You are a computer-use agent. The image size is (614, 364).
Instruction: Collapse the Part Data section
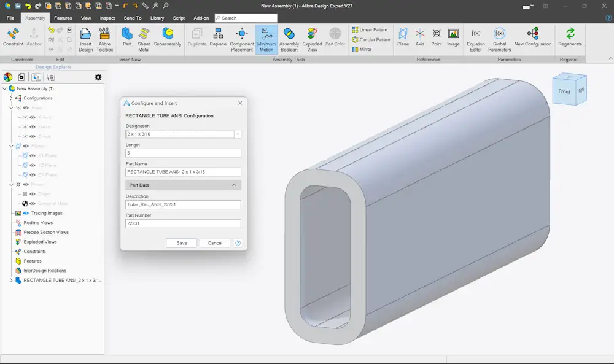click(234, 185)
